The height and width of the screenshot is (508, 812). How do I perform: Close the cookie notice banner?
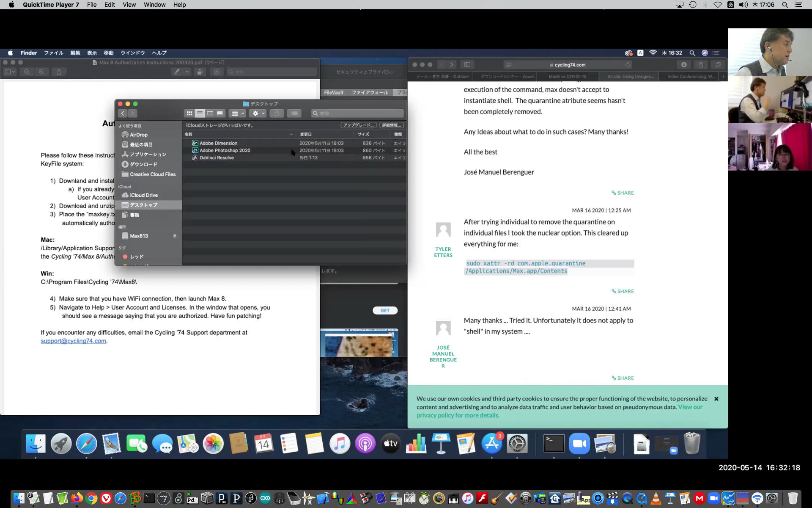pyautogui.click(x=716, y=399)
